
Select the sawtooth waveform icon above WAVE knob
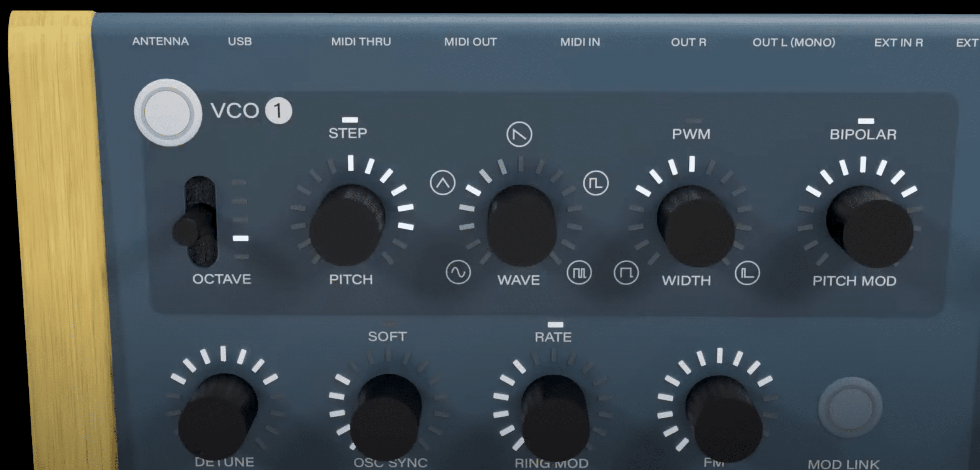(x=519, y=134)
